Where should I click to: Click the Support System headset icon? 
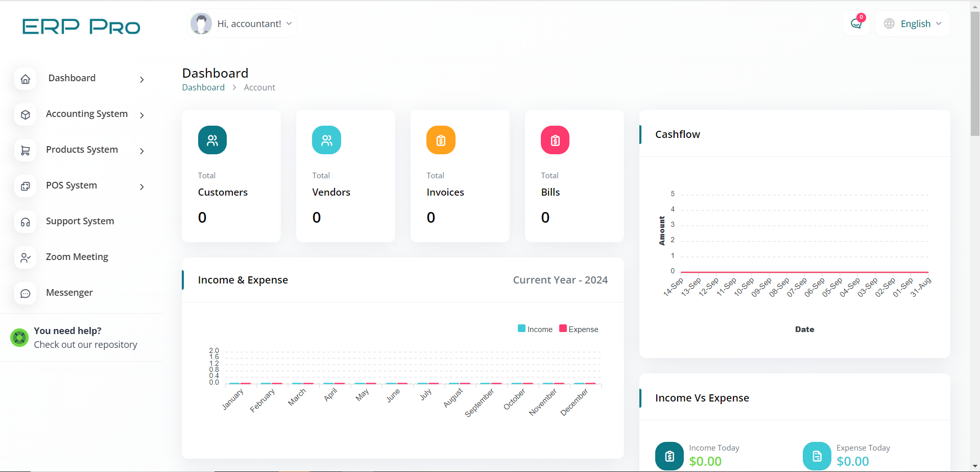[25, 222]
